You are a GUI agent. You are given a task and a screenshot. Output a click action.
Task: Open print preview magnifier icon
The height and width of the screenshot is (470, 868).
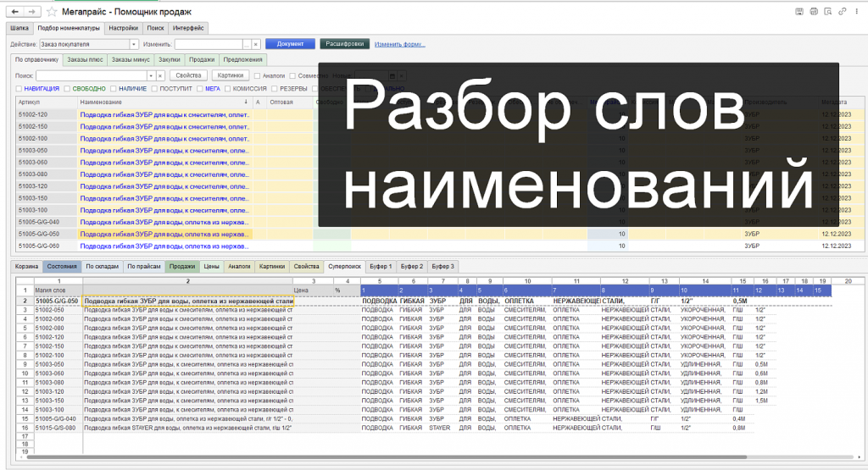828,11
